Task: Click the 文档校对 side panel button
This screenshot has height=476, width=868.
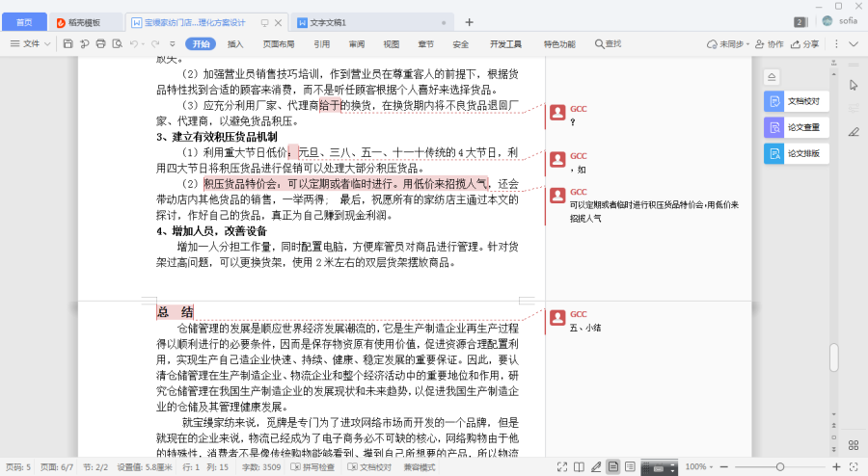Action: coord(796,101)
